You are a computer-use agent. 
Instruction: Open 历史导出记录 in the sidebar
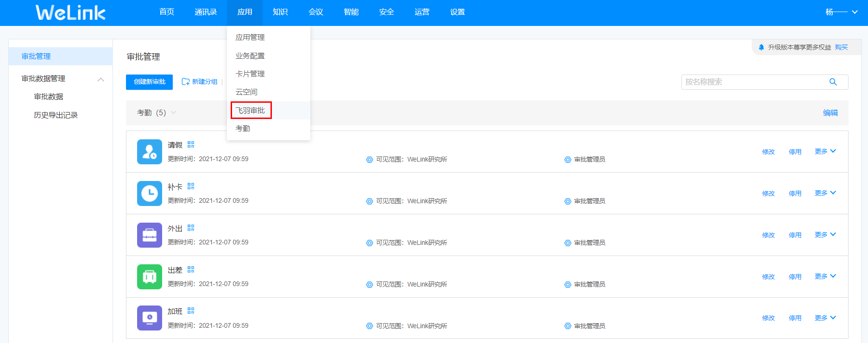pos(56,115)
